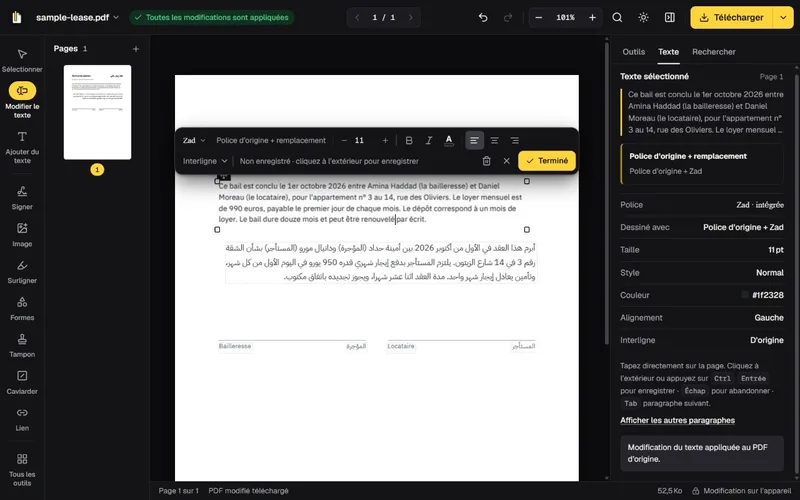Click the Alignement Gauche value
The height and width of the screenshot is (500, 800).
pos(769,317)
